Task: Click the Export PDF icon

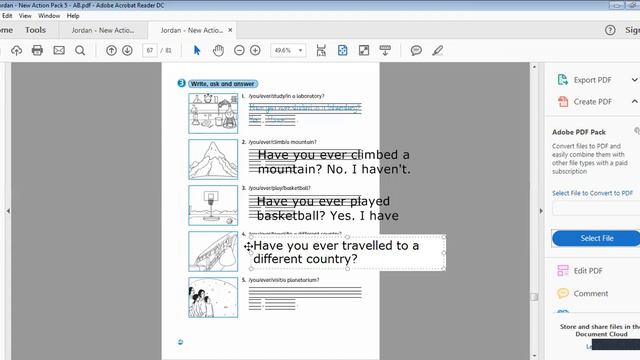Action: (x=563, y=80)
